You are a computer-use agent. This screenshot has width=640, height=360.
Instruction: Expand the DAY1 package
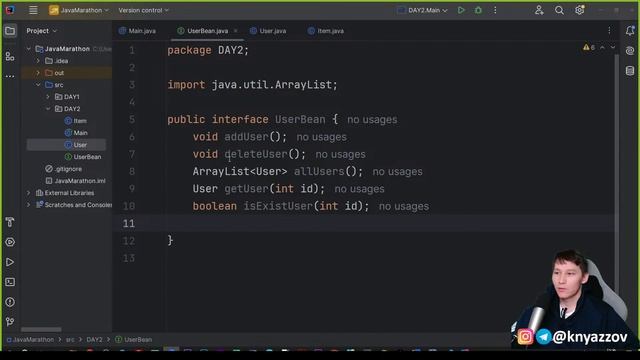[48, 97]
